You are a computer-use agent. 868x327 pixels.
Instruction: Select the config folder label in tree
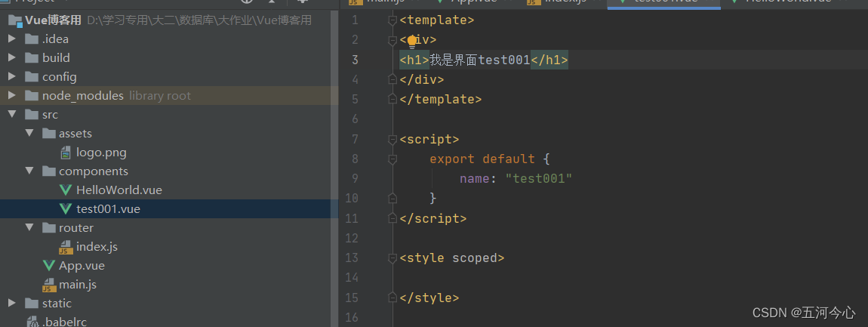tap(59, 77)
